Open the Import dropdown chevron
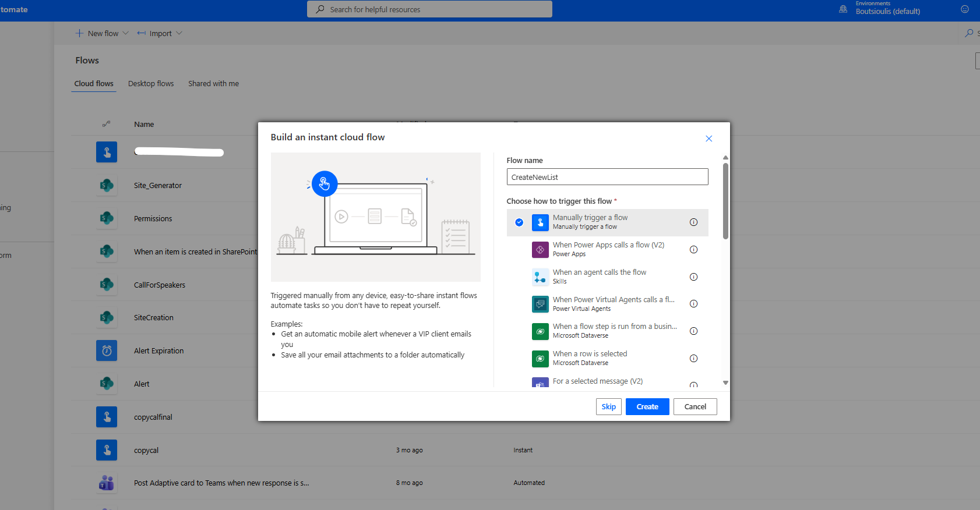The image size is (980, 510). pyautogui.click(x=179, y=33)
